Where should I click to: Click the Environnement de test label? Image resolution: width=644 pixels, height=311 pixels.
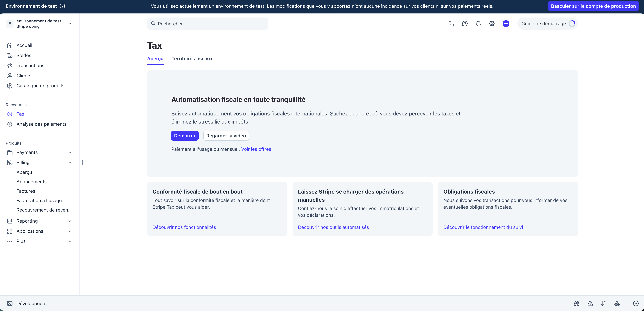31,6
